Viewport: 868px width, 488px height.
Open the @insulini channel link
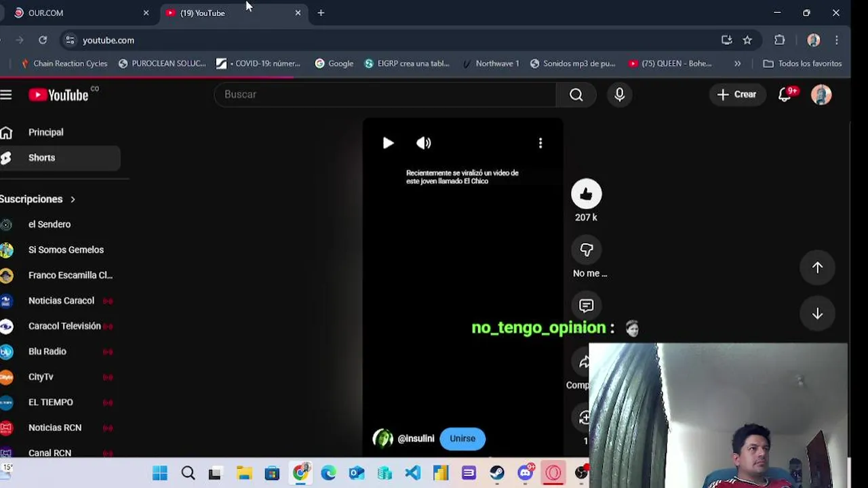click(416, 439)
